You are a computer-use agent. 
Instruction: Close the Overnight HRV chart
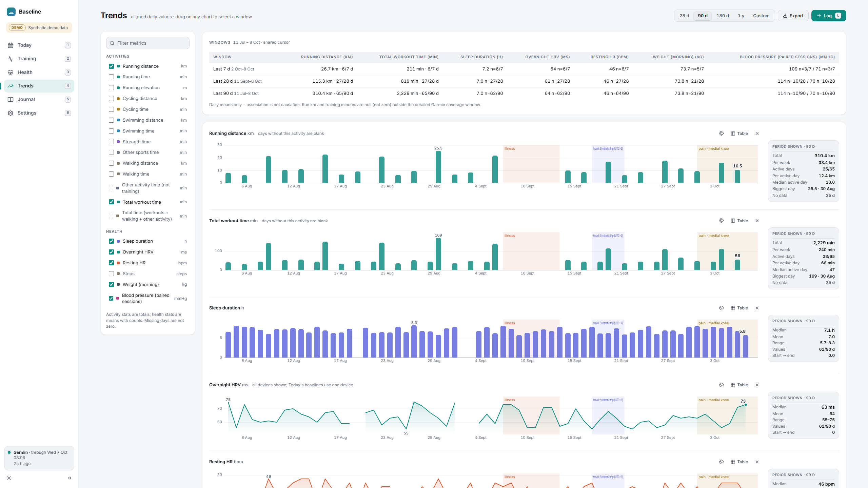click(757, 385)
